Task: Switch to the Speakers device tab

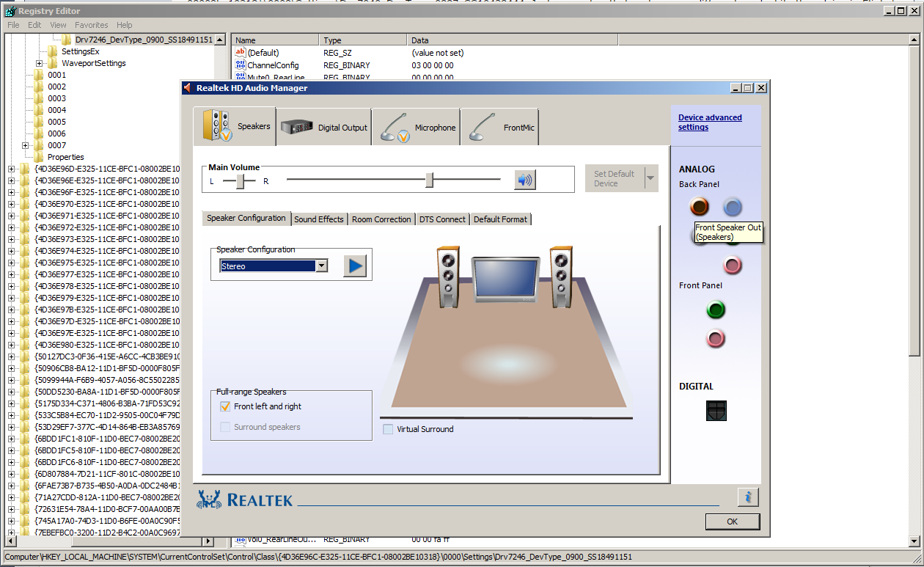Action: point(235,126)
